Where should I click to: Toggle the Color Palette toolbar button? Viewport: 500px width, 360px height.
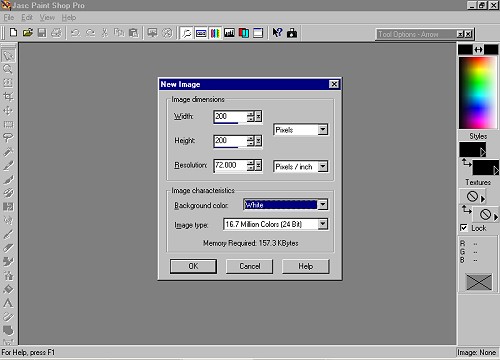(215, 33)
